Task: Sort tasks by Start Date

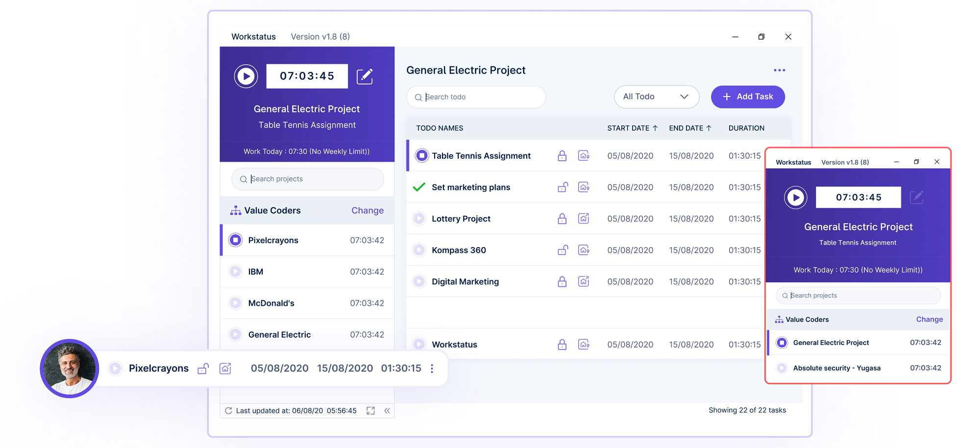Action: pos(633,128)
